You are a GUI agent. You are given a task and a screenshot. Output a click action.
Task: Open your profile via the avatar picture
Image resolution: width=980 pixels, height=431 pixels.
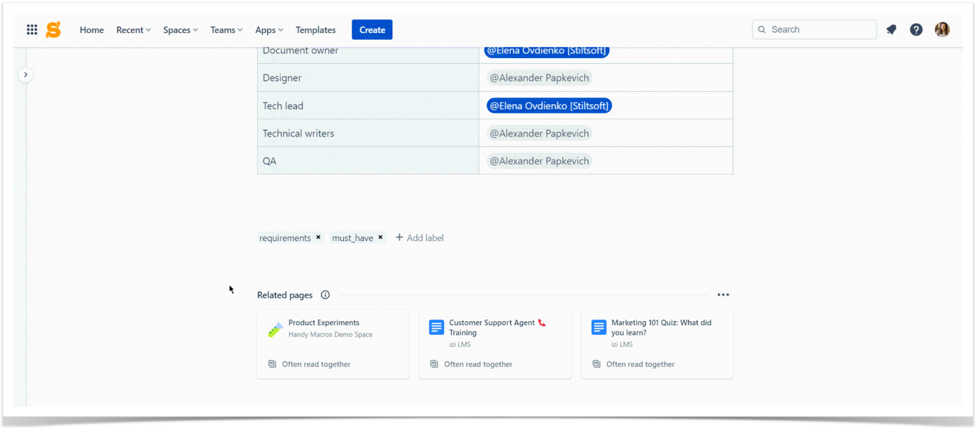[942, 29]
